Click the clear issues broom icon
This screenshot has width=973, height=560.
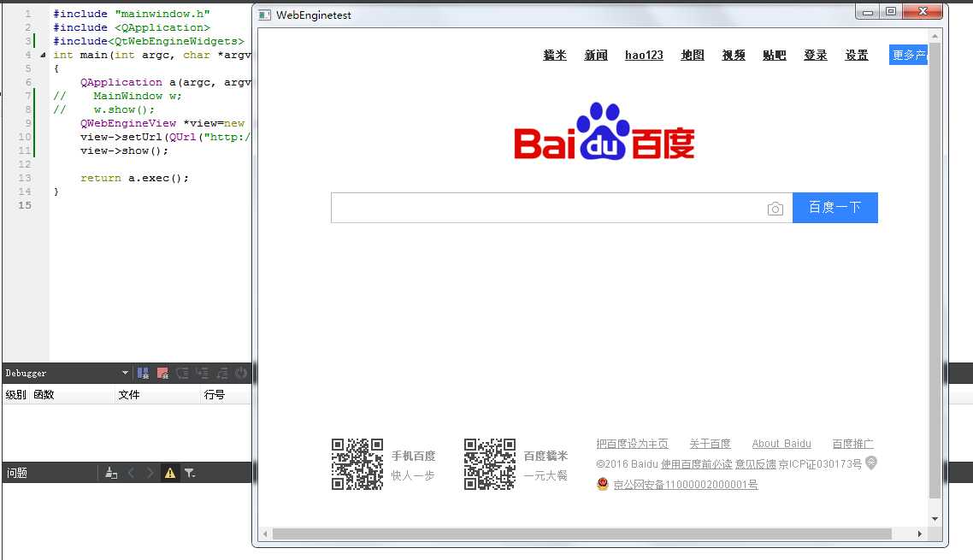111,473
